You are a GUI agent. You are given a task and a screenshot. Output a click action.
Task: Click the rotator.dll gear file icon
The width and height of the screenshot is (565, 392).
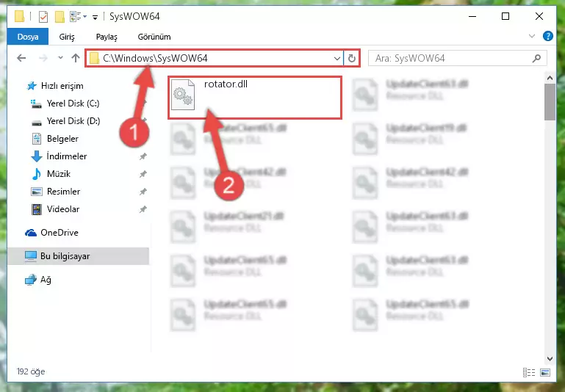point(183,94)
